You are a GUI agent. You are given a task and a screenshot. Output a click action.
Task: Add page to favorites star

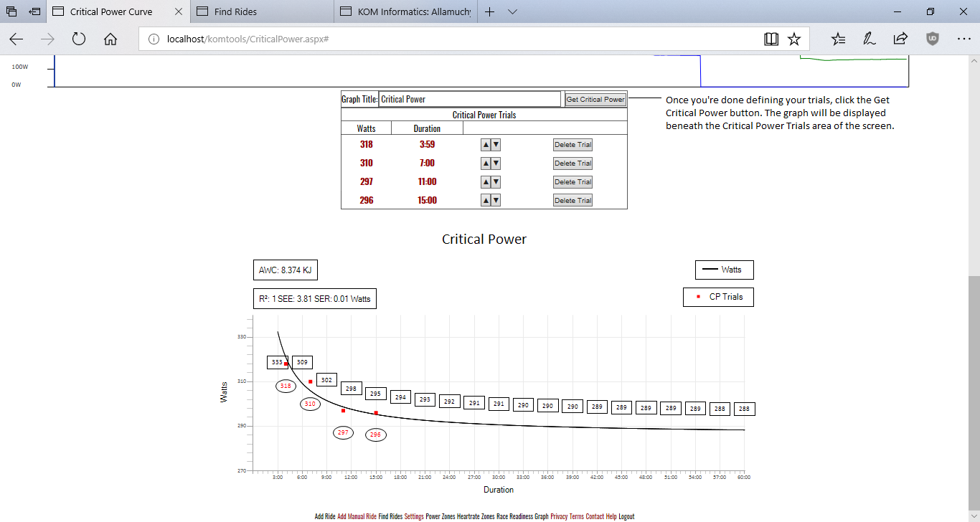pyautogui.click(x=794, y=39)
